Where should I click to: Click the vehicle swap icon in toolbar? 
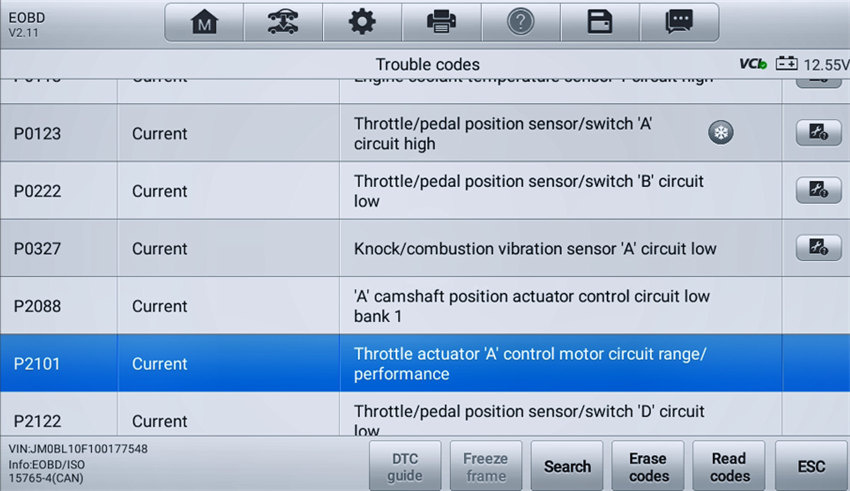coord(283,22)
